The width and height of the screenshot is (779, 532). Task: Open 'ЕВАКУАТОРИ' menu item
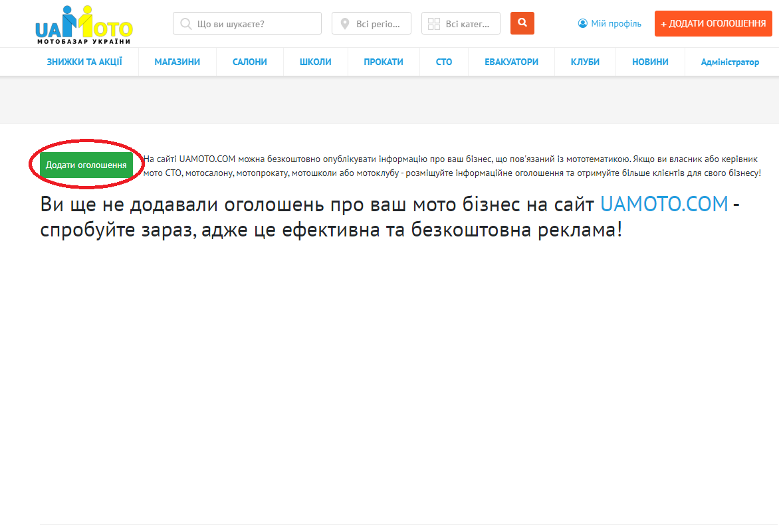click(x=511, y=62)
